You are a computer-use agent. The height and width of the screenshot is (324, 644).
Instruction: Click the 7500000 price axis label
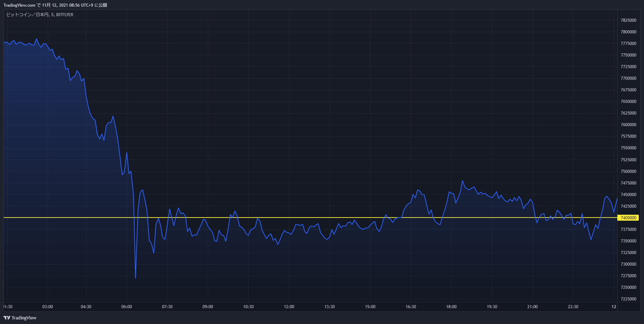629,171
